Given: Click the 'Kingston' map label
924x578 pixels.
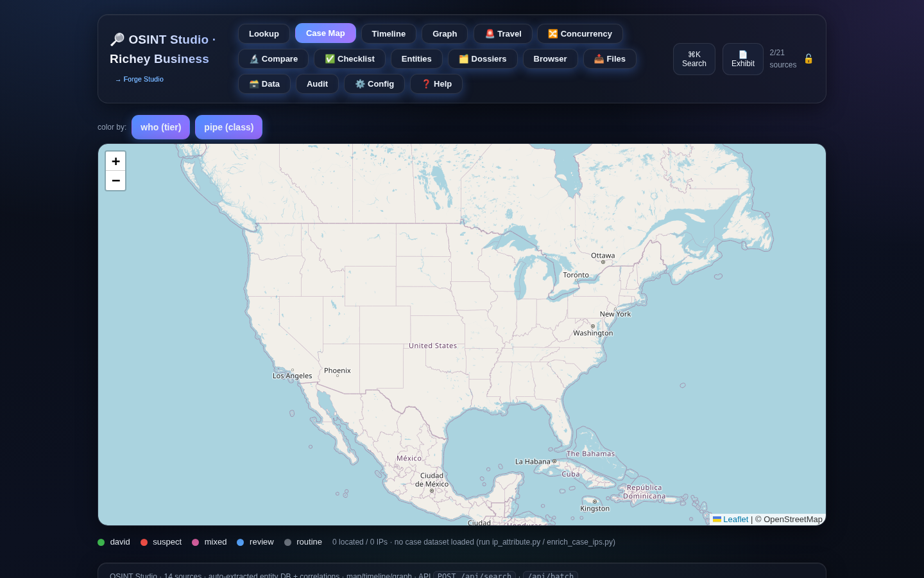Looking at the screenshot, I should [x=595, y=509].
